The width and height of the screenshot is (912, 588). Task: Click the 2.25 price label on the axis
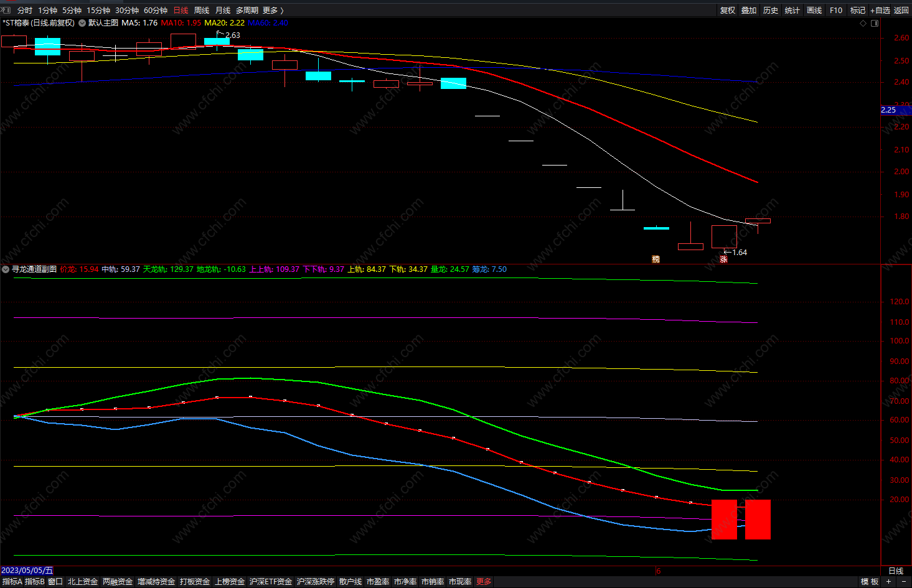tap(889, 110)
